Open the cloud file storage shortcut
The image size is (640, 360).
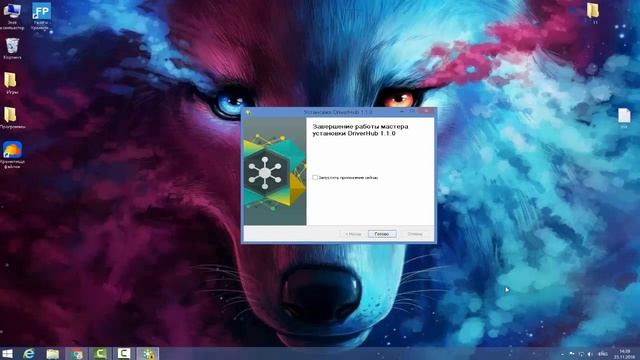[12, 154]
